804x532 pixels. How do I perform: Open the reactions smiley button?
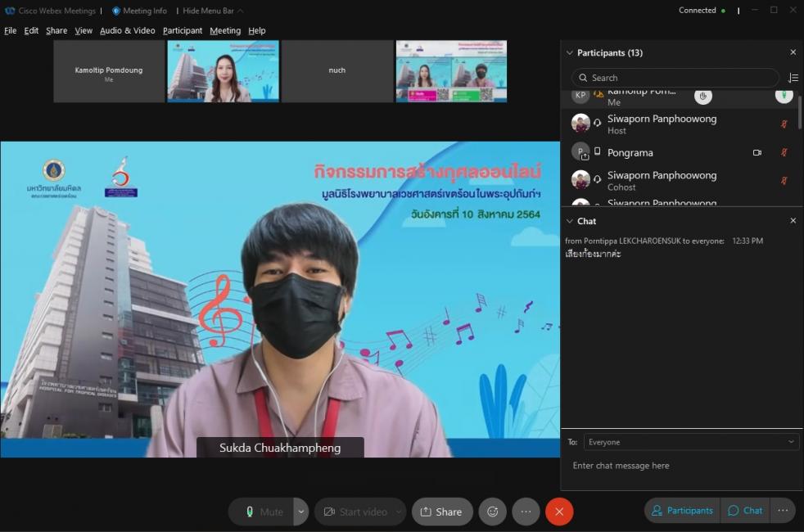[x=493, y=512]
